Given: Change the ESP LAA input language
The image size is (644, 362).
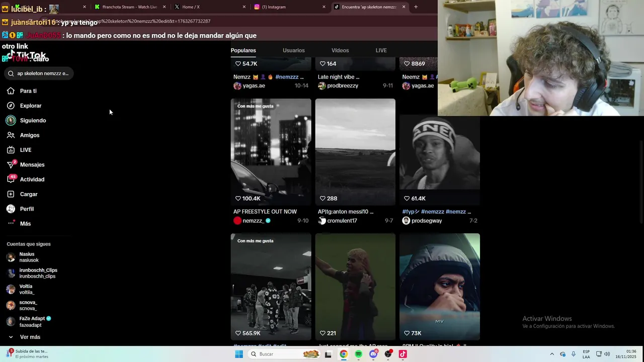Looking at the screenshot, I should 586,354.
